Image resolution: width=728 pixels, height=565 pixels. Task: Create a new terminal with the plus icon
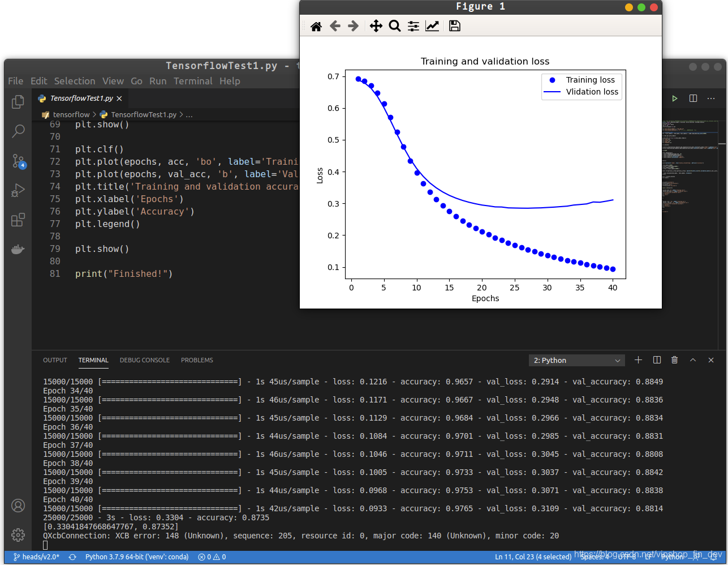638,360
